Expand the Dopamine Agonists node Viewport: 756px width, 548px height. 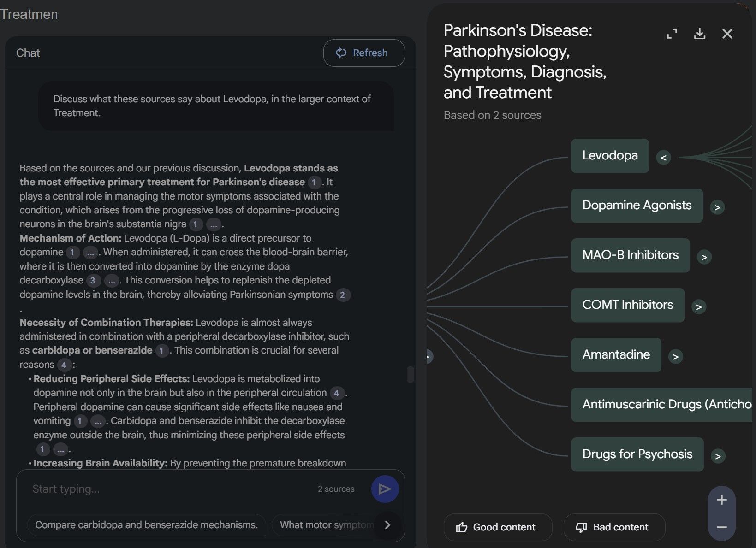717,207
